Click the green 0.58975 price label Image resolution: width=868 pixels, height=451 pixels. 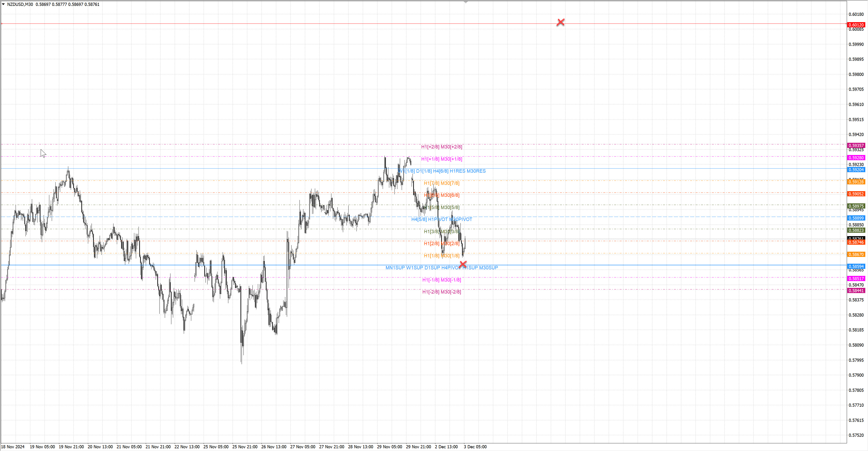[856, 206]
